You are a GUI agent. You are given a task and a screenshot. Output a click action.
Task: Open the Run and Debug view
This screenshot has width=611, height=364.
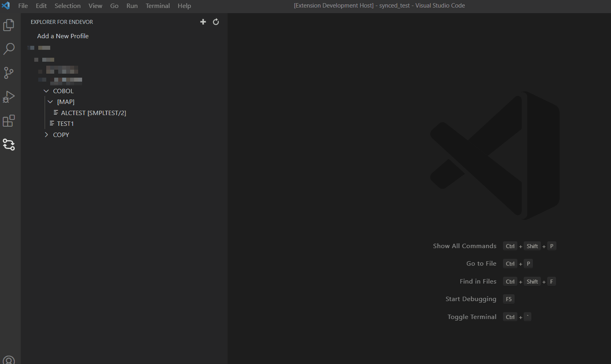pos(9,97)
